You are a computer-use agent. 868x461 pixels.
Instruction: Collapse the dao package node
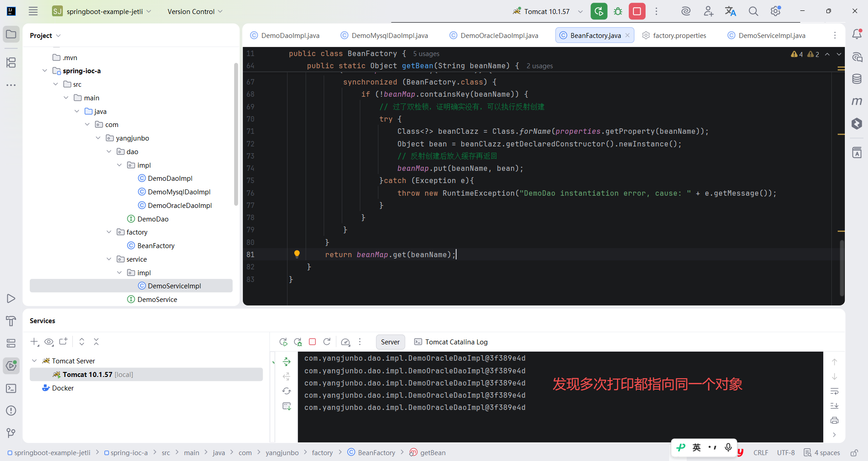click(x=109, y=151)
